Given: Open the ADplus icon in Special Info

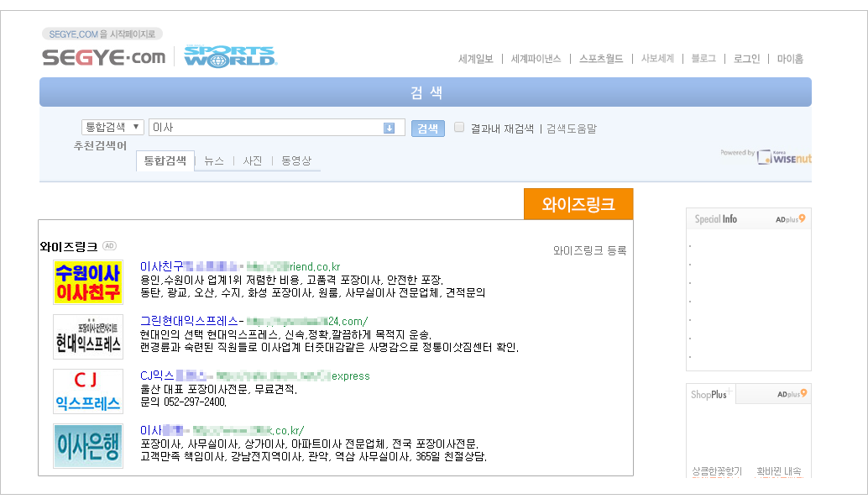Looking at the screenshot, I should [791, 219].
